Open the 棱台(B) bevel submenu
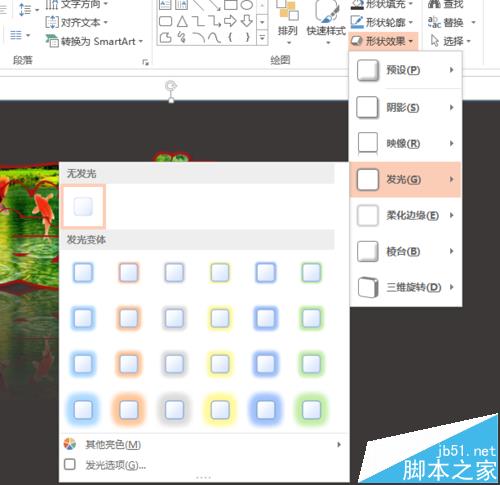500x485 pixels. (x=406, y=251)
